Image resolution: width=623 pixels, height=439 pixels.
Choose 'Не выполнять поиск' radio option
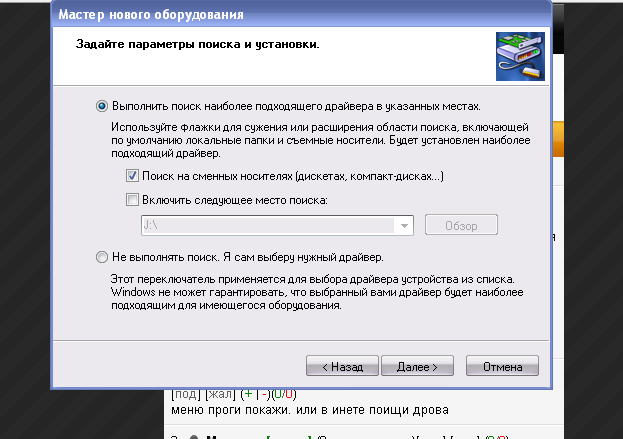[102, 257]
